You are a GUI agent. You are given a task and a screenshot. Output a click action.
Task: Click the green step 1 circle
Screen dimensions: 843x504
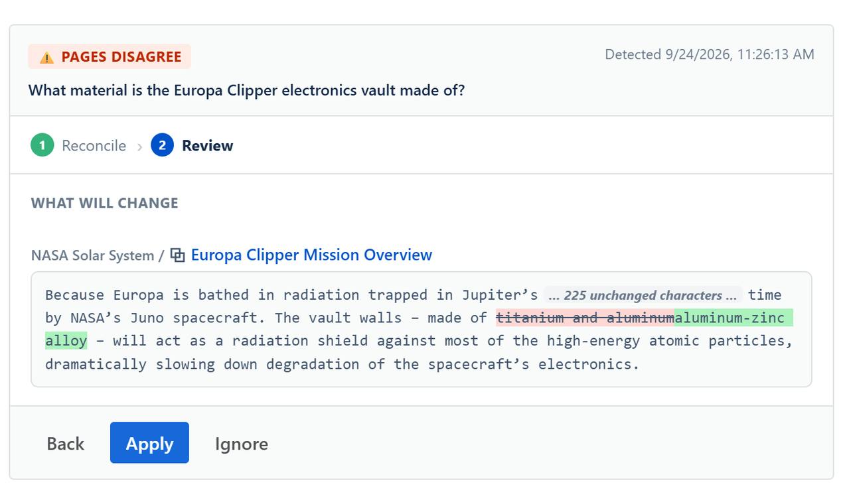42,145
